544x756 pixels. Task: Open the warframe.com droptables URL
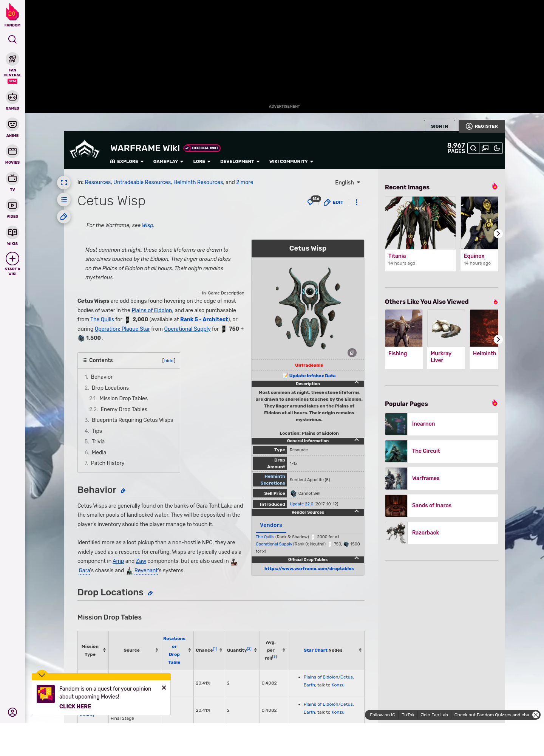coord(309,569)
